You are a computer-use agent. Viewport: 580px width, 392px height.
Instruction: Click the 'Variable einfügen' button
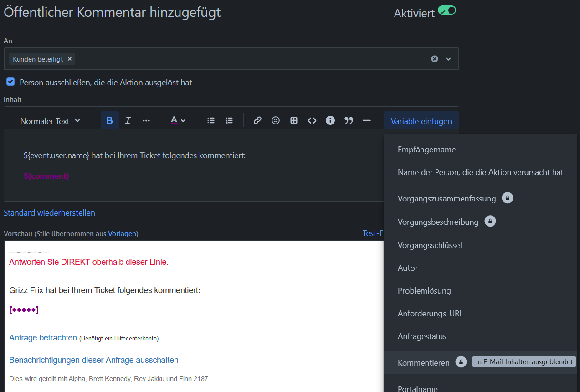pyautogui.click(x=421, y=121)
